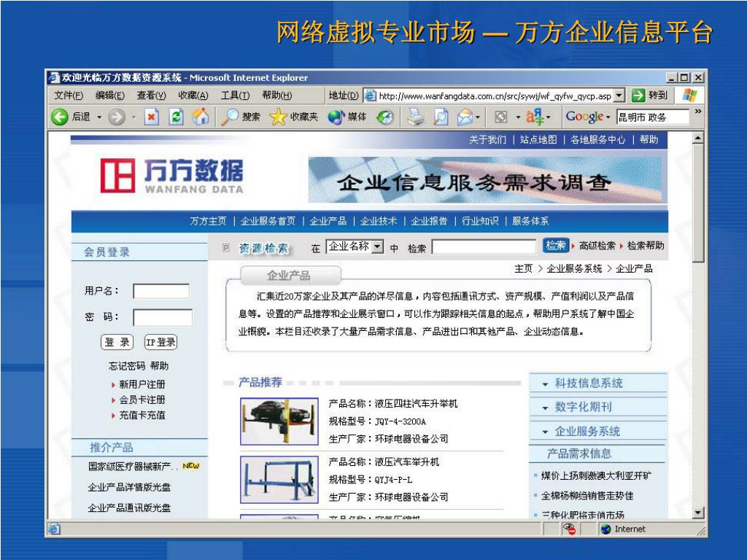The image size is (747, 560).
Task: Click the Forward arrow icon
Action: pyautogui.click(x=117, y=117)
